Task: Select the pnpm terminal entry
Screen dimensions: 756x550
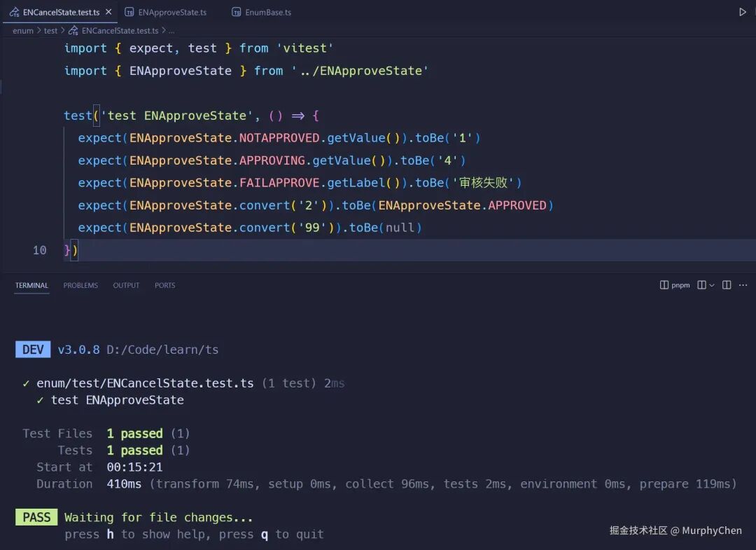Action: point(675,285)
